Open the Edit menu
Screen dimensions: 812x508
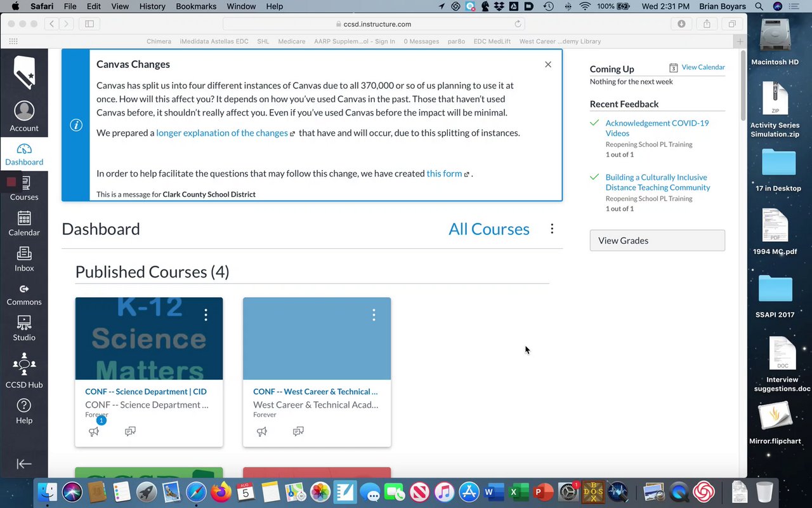(x=94, y=6)
